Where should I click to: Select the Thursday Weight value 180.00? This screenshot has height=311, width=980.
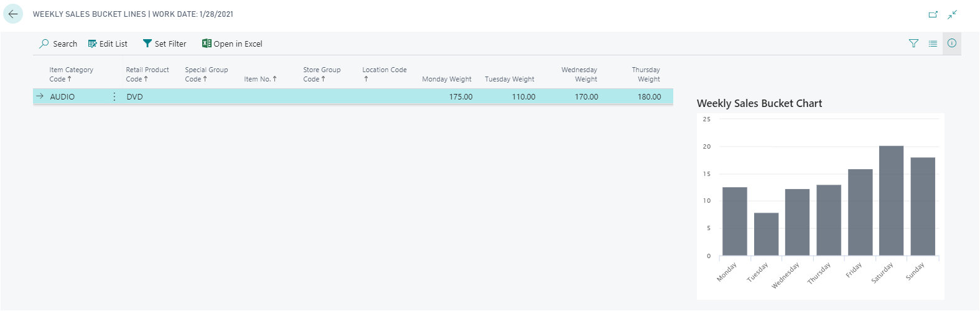649,97
